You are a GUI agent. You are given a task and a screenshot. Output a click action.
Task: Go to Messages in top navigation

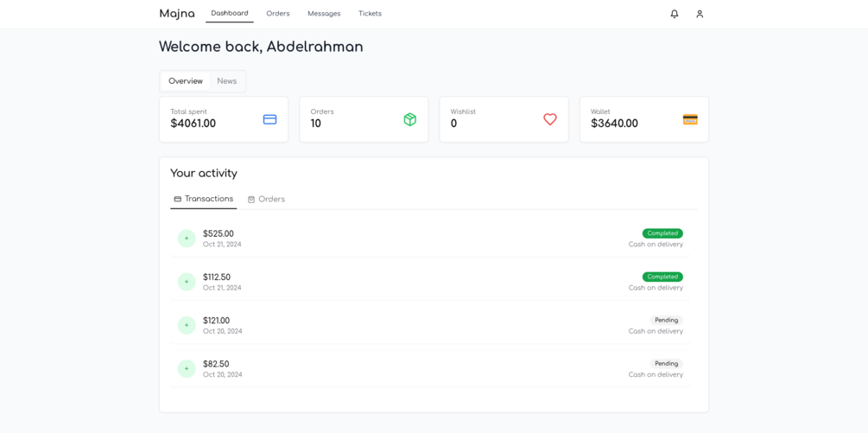(x=324, y=14)
